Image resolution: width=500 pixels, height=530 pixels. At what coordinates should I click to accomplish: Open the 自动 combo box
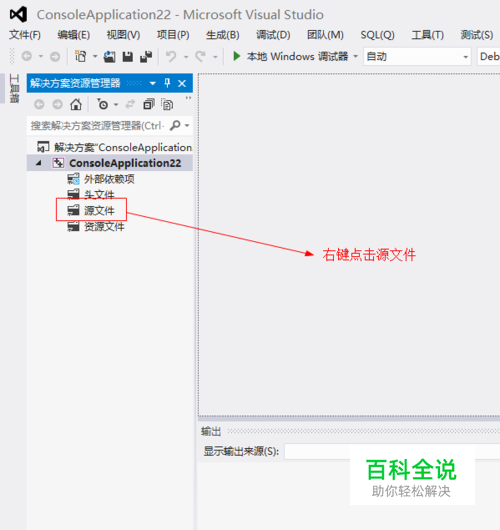tap(417, 56)
